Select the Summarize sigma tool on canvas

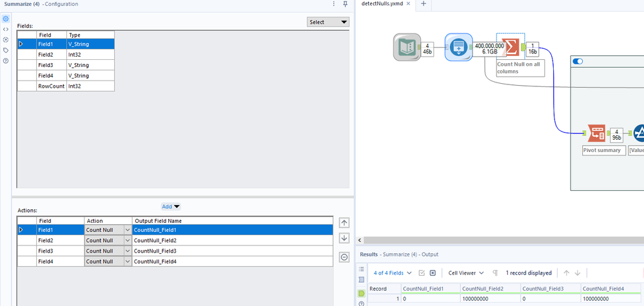(511, 47)
